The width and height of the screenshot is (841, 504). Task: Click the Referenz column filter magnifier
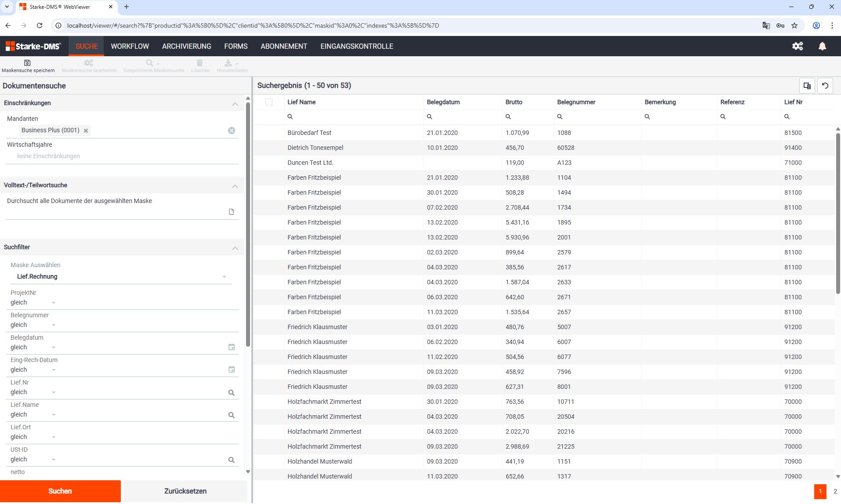tap(723, 117)
